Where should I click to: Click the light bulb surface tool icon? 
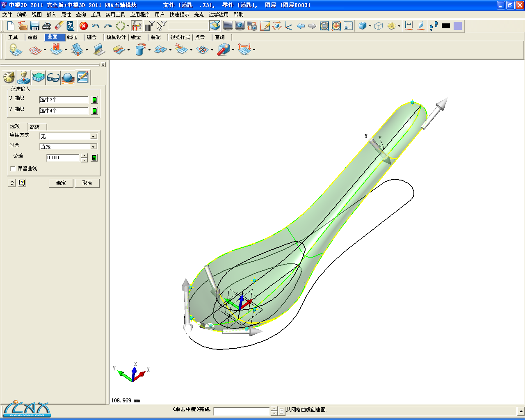pos(15,50)
